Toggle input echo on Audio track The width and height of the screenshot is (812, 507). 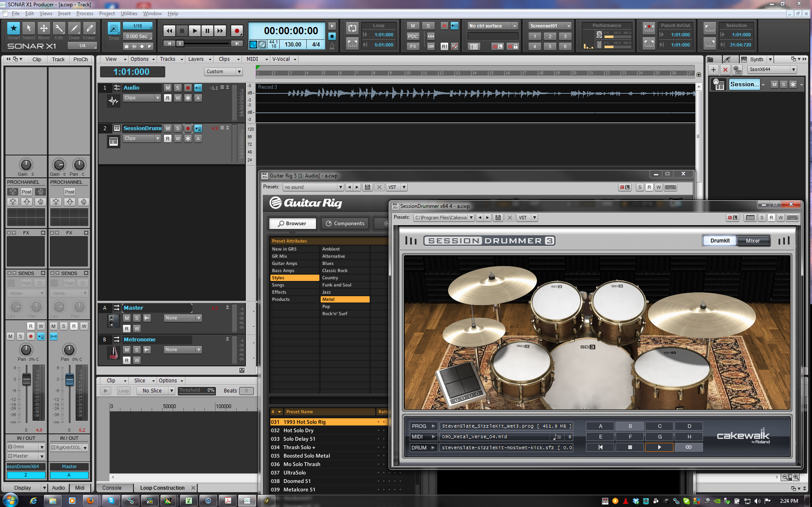pyautogui.click(x=198, y=88)
